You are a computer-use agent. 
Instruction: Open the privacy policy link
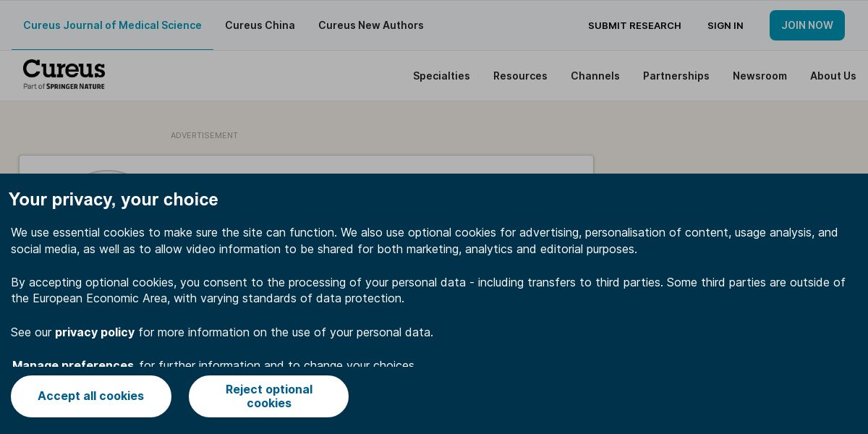pyautogui.click(x=95, y=332)
